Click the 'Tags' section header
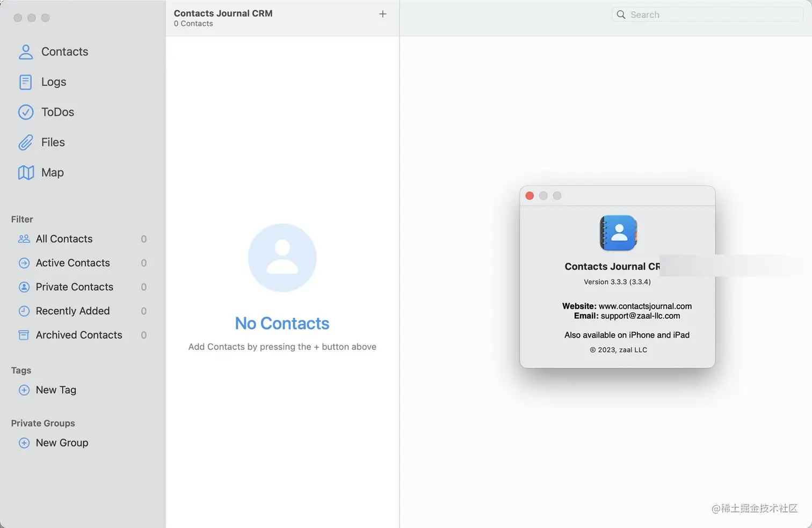 [21, 370]
